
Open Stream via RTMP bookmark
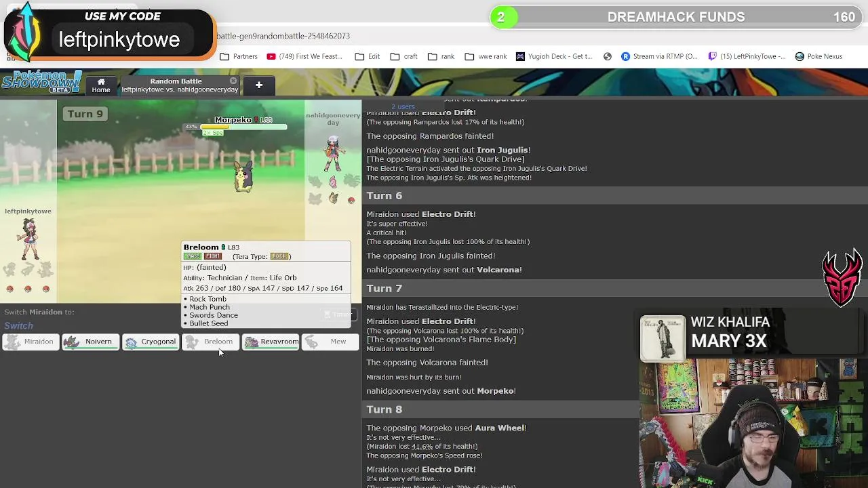659,56
